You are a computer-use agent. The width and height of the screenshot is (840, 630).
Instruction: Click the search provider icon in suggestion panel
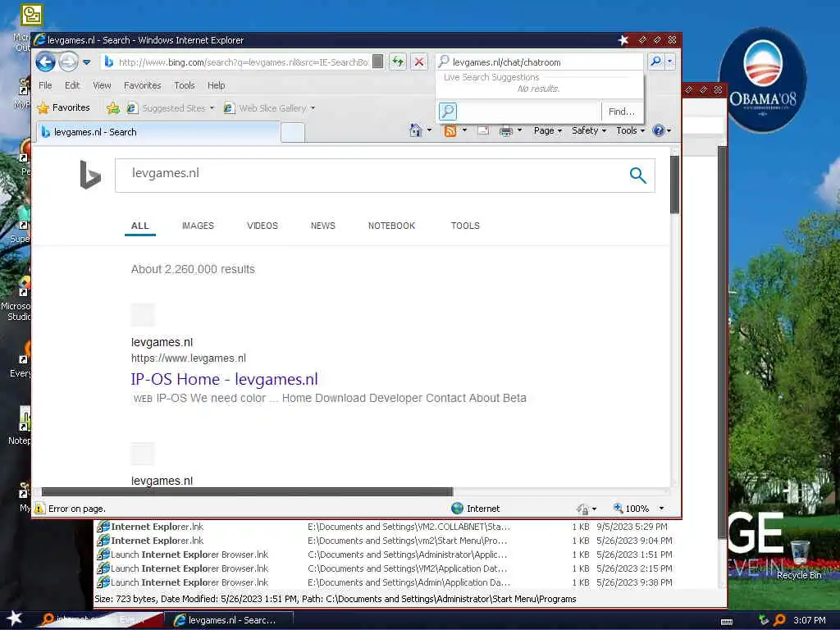point(448,112)
